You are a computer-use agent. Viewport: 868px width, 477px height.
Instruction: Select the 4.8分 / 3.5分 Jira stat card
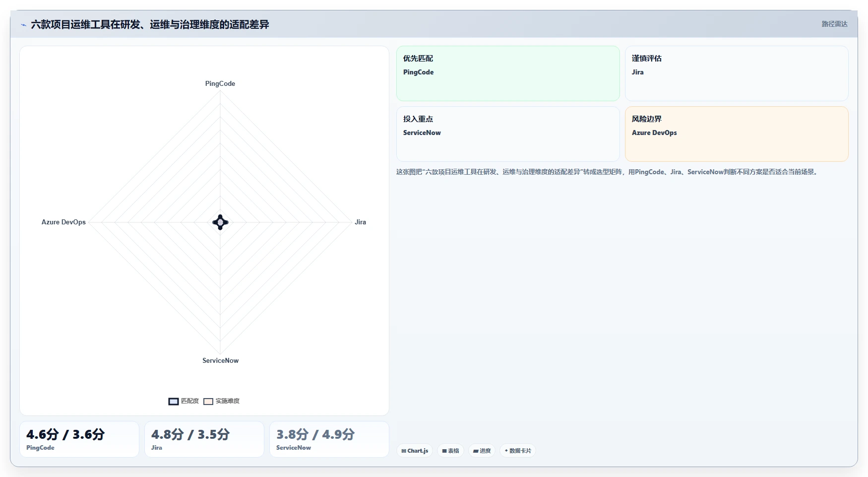tap(204, 439)
